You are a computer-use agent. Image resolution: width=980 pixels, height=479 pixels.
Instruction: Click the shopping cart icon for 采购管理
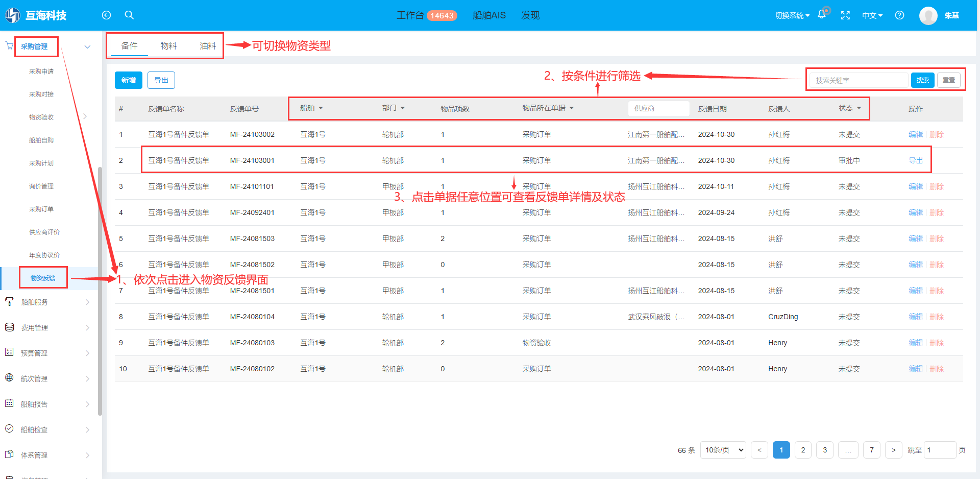[x=9, y=46]
